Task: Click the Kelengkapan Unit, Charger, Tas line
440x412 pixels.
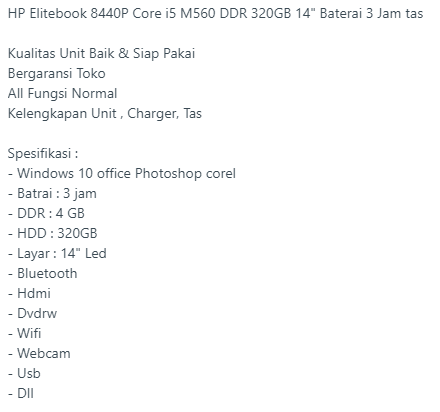Action: (105, 114)
